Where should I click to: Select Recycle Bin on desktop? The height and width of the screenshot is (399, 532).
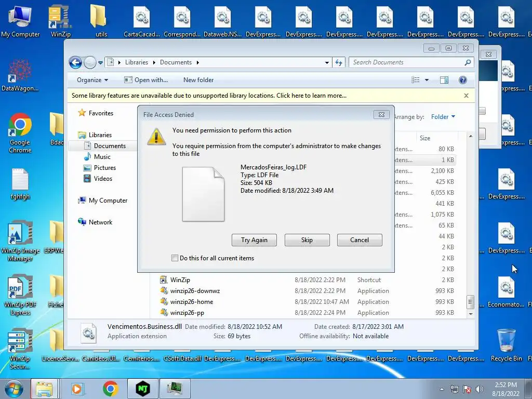pyautogui.click(x=507, y=345)
